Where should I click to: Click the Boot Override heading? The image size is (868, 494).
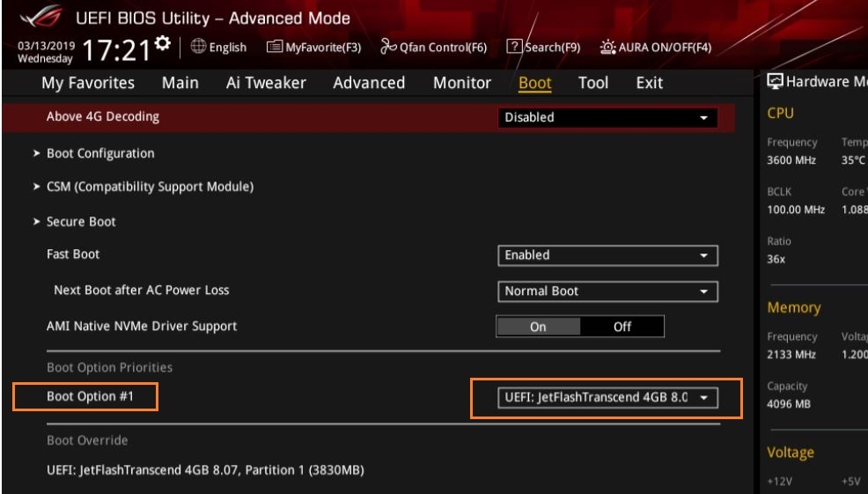coord(87,441)
